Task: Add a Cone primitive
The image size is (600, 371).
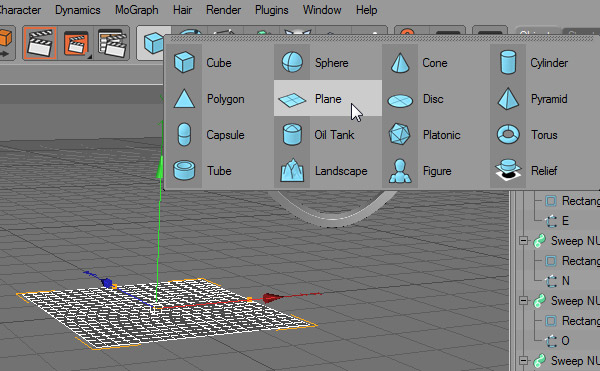Action: point(436,62)
